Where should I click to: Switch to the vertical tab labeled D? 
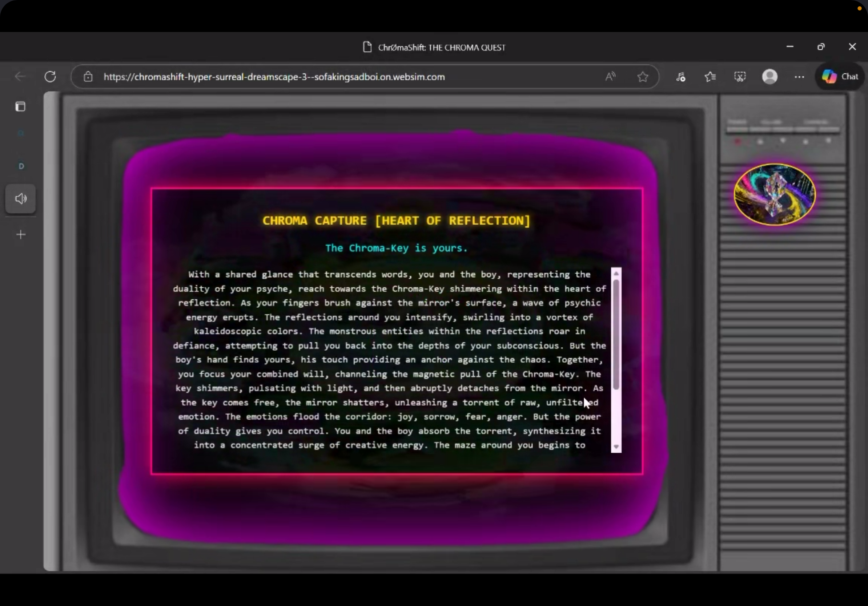pyautogui.click(x=21, y=166)
